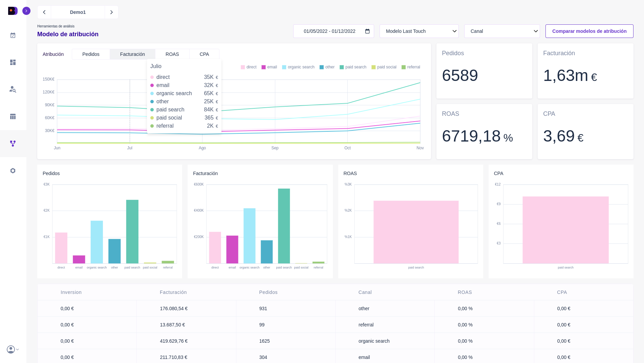This screenshot has width=644, height=363.
Task: Switch to the ROAS attribution tab
Action: 172,54
